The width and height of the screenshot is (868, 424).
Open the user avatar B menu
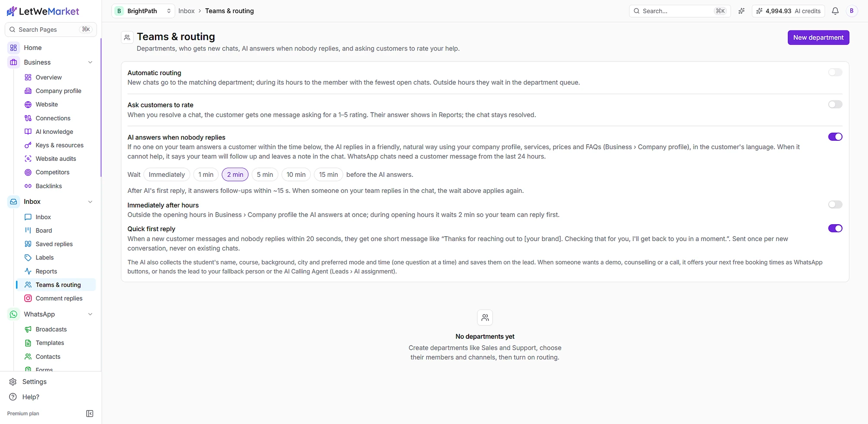[852, 11]
